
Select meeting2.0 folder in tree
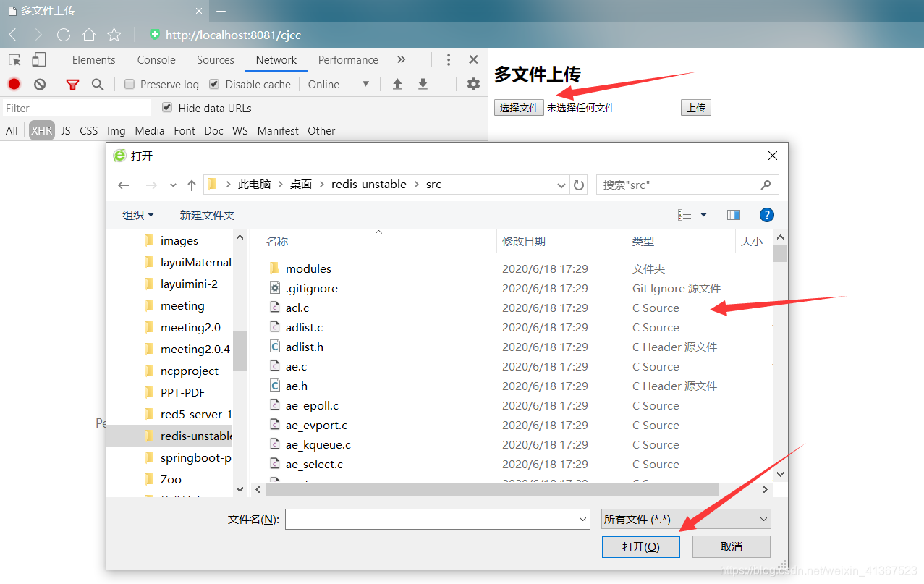point(190,327)
